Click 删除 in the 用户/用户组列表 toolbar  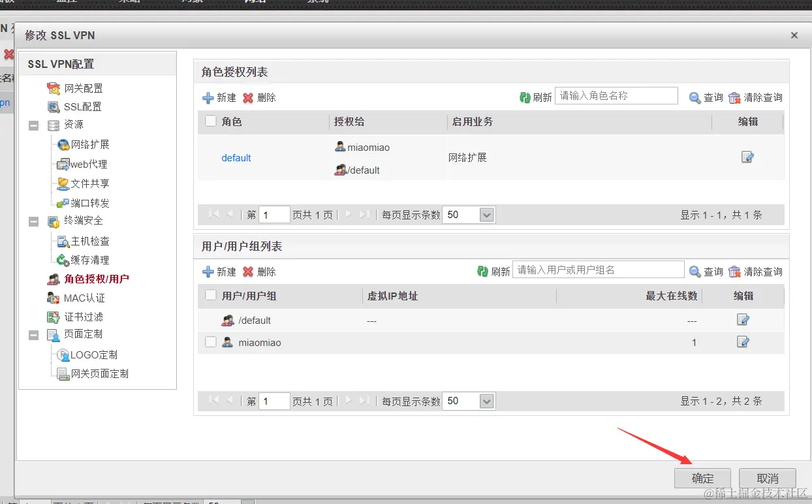pos(259,272)
